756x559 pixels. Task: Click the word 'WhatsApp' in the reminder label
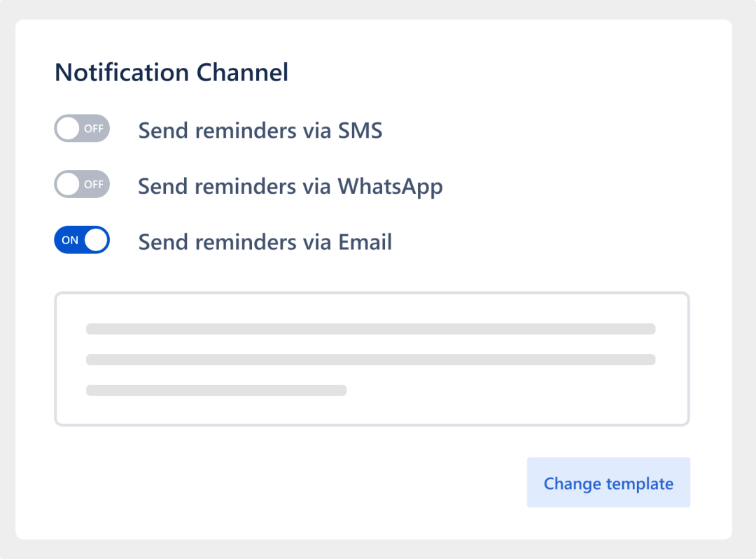[x=390, y=187]
